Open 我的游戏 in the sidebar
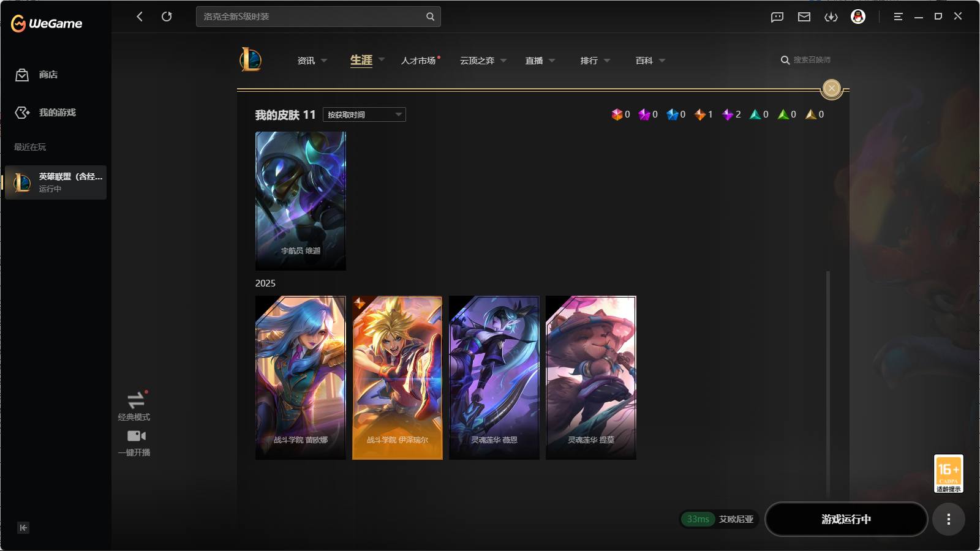This screenshot has width=980, height=551. [x=45, y=113]
